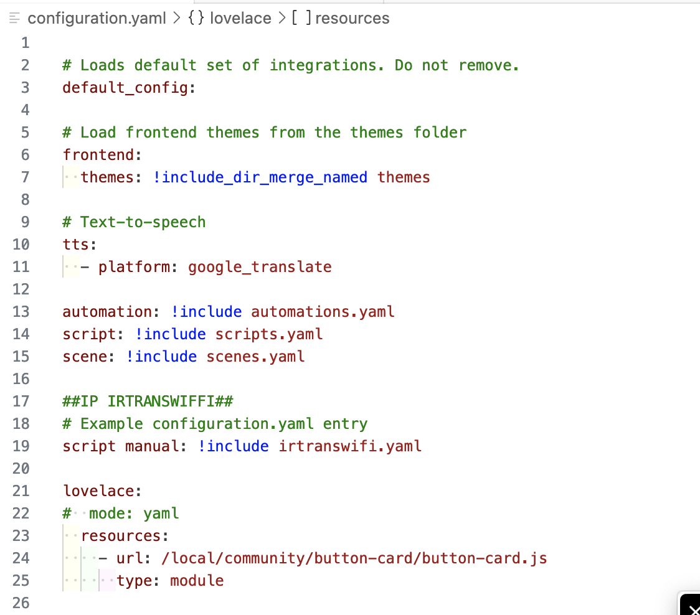Viewport: 700px width, 615px height.
Task: Click '# Example configuration.yaml entry' comment
Action: coord(215,423)
